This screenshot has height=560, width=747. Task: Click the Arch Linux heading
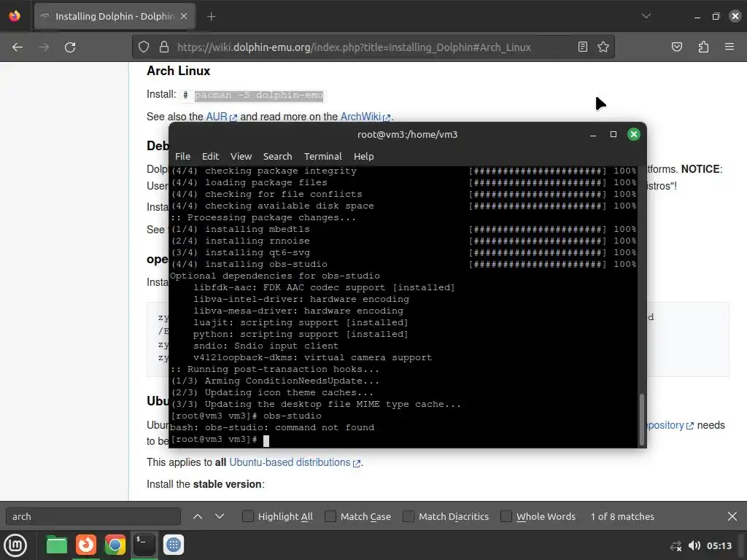[x=178, y=71]
